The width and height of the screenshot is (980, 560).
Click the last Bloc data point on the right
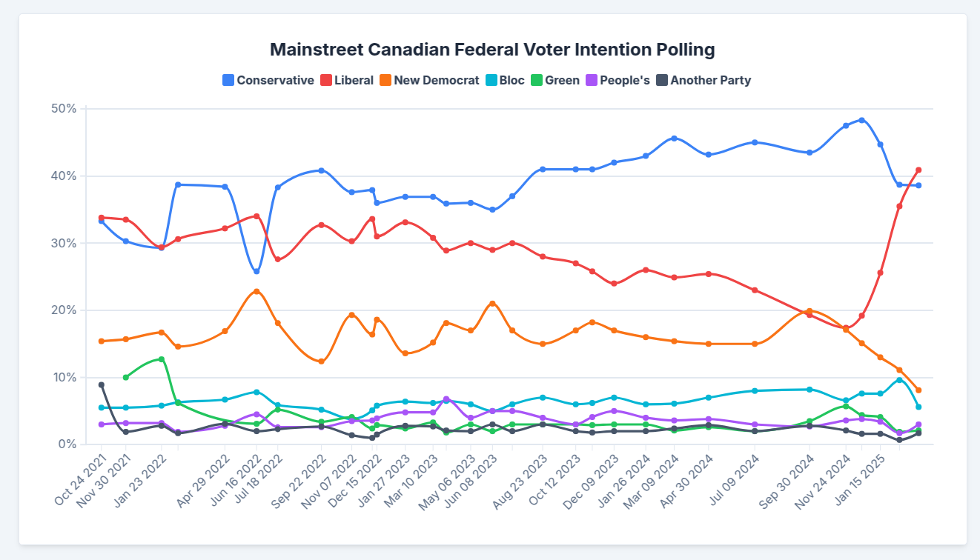[x=918, y=407]
